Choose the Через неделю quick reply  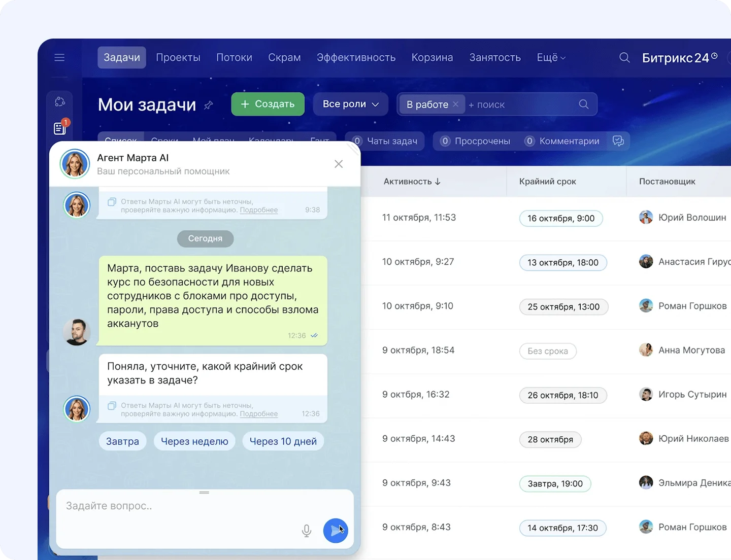194,441
